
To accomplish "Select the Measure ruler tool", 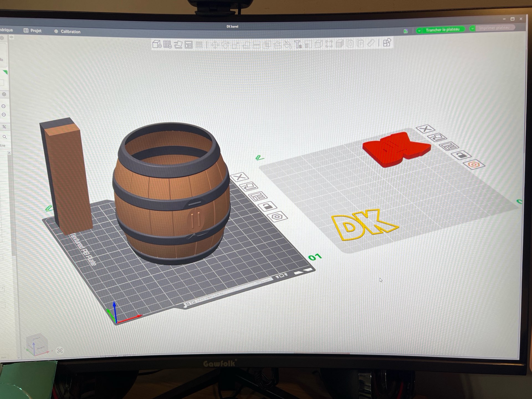I will pyautogui.click(x=371, y=43).
